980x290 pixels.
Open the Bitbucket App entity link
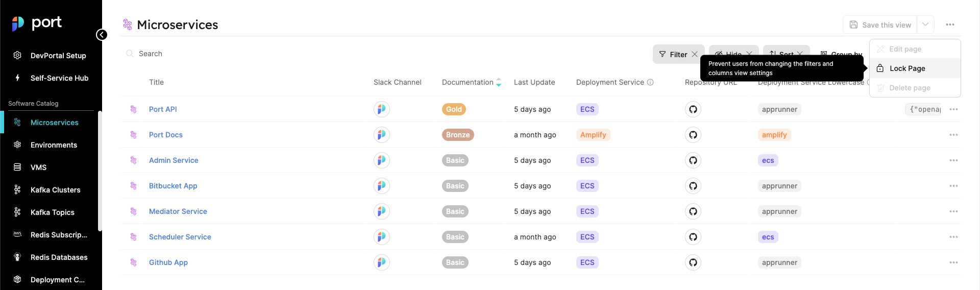point(173,186)
